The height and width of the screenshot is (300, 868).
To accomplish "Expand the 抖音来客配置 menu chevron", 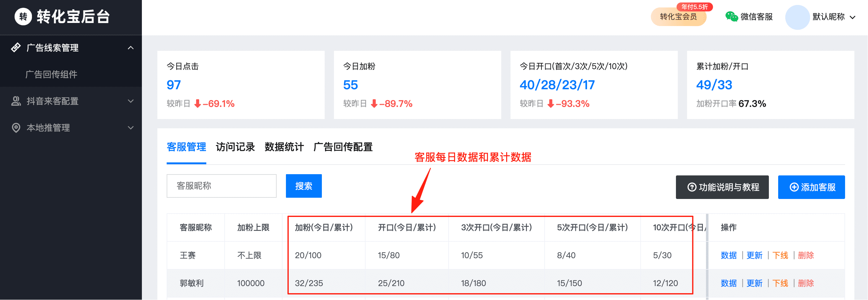I will click(131, 101).
